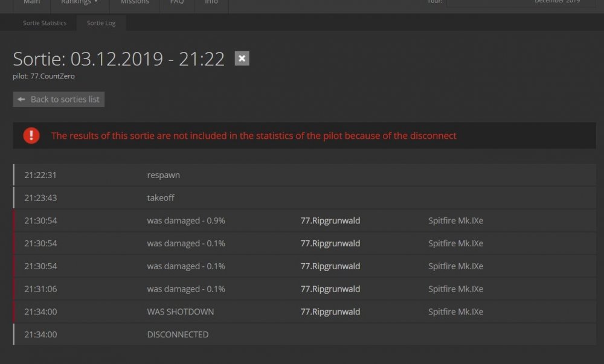Click the red exclamation warning icon

coord(31,136)
